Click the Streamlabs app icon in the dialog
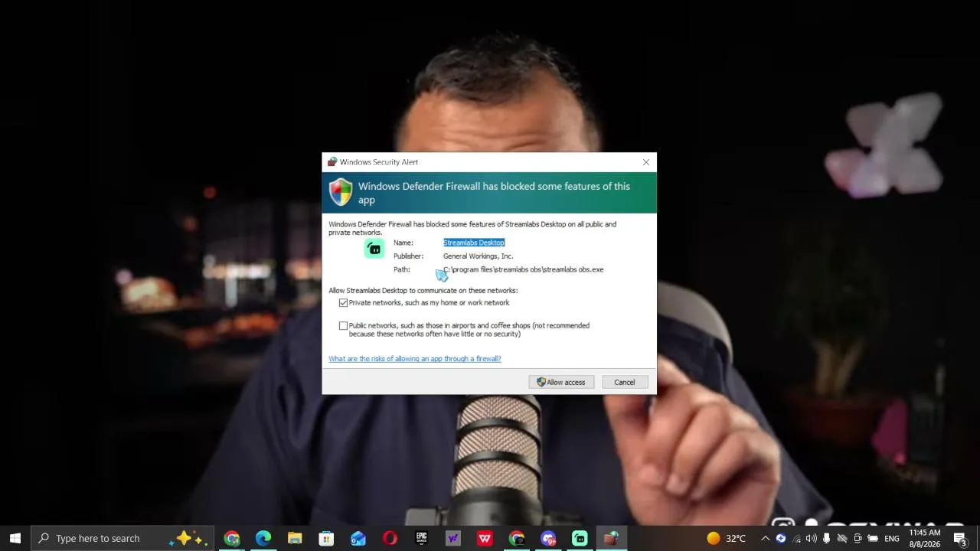The height and width of the screenshot is (551, 980). click(x=374, y=249)
